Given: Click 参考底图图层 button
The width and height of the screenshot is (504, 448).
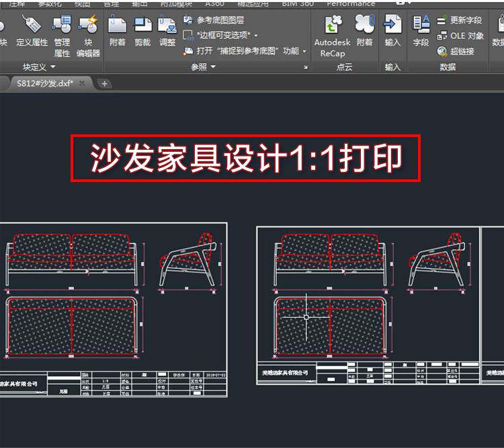Looking at the screenshot, I should (x=214, y=20).
